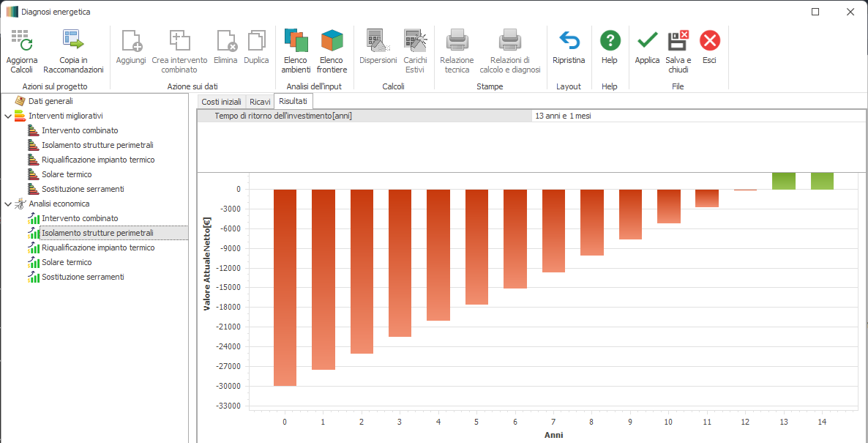Collapse the Interventi migliorativi tree node

(8, 116)
